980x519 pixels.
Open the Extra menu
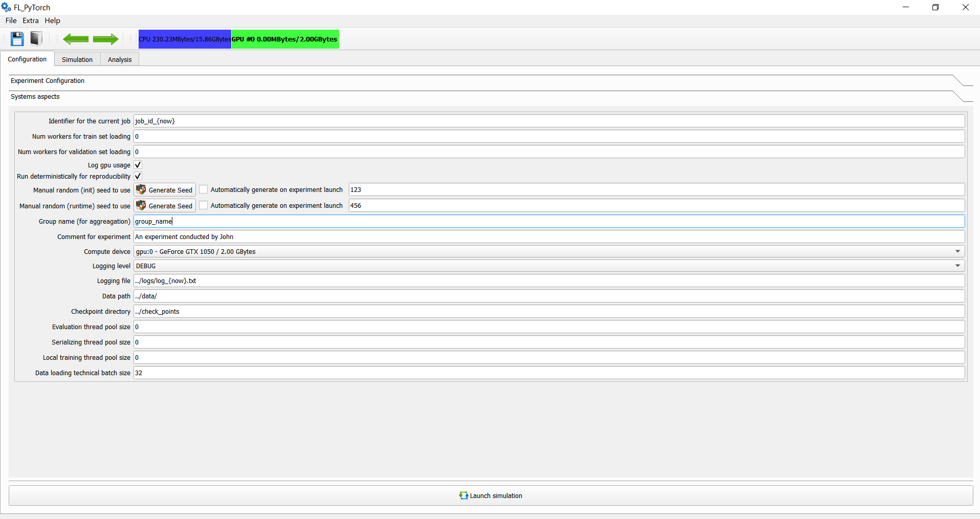click(31, 20)
